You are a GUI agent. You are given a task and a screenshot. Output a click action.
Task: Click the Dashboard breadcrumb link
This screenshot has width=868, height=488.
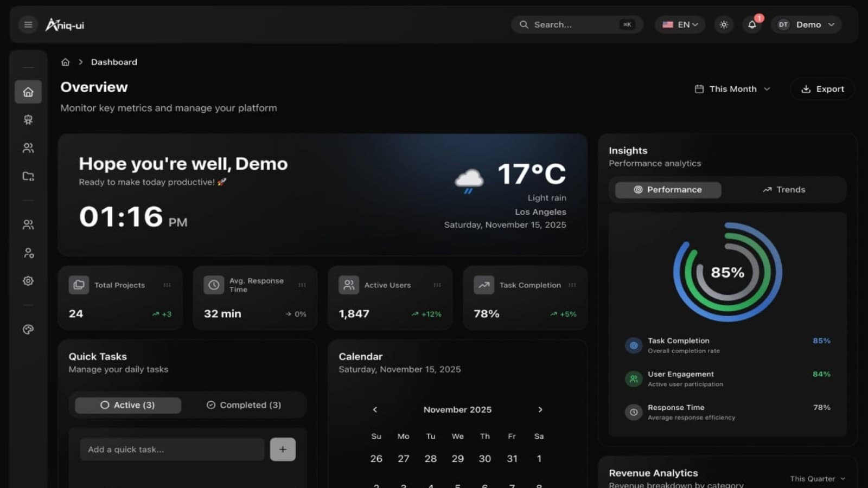[114, 62]
